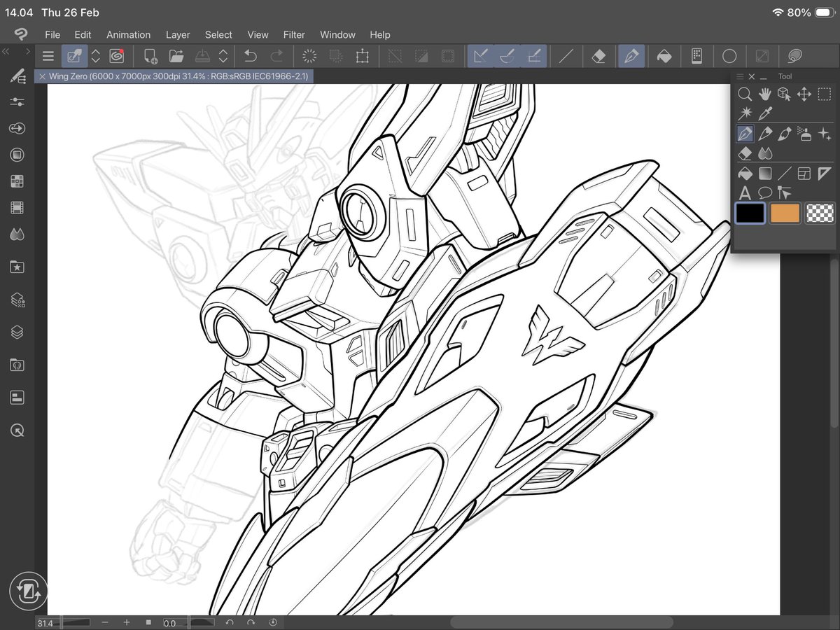Toggle snap to ruler

pyautogui.click(x=480, y=56)
